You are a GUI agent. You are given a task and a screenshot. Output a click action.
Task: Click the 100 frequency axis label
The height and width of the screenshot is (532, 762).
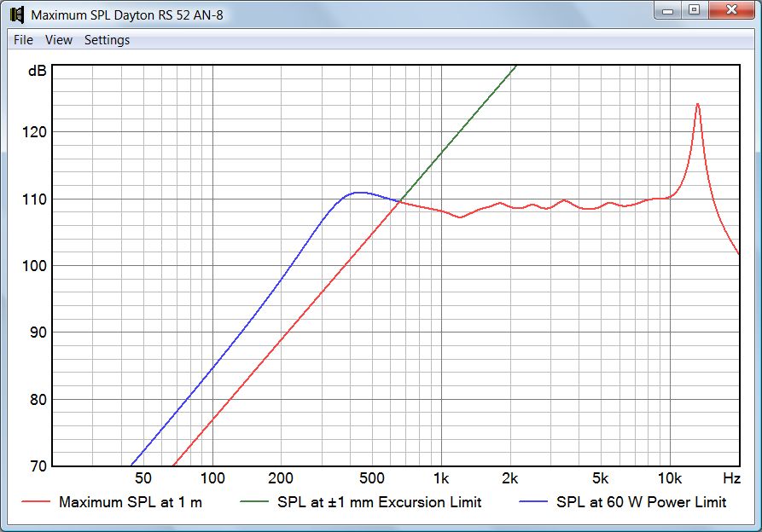pyautogui.click(x=212, y=478)
